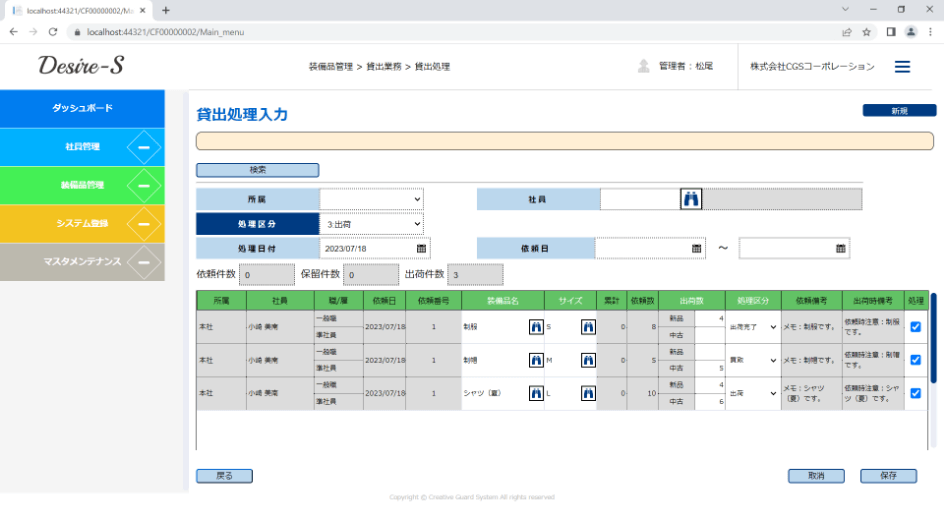Focus the 社員 code input field
This screenshot has width=944, height=506.
pyautogui.click(x=640, y=199)
